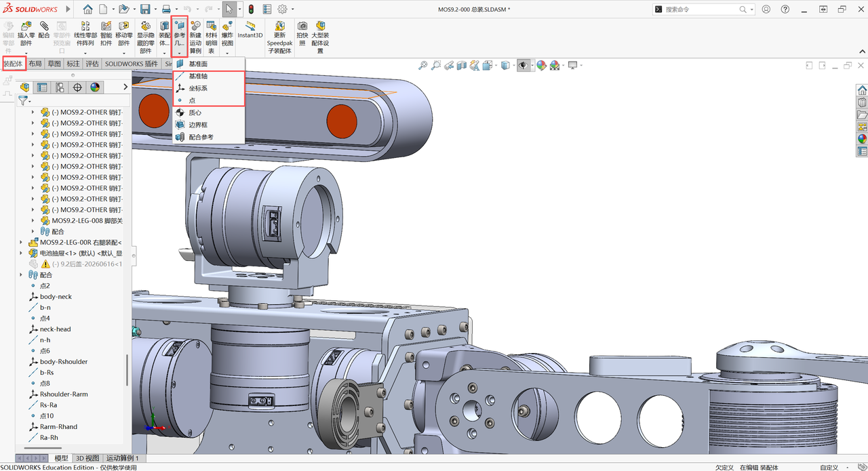The height and width of the screenshot is (471, 868).
Task: Click the Save icon in top toolbar
Action: click(145, 9)
